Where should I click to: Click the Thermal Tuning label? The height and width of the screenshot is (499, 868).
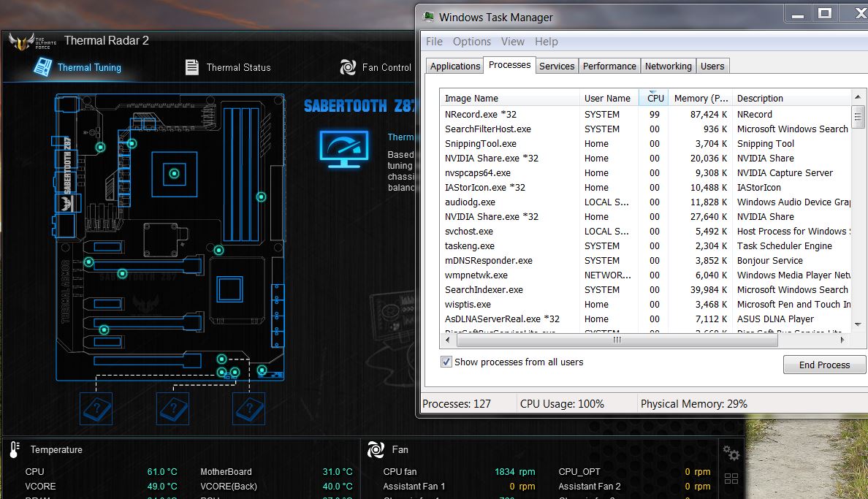coord(89,67)
